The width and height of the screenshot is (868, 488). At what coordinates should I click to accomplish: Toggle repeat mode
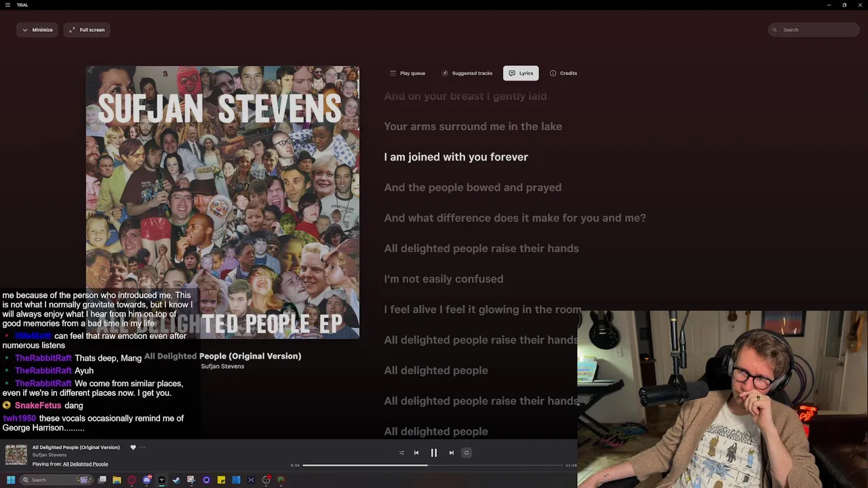click(467, 453)
